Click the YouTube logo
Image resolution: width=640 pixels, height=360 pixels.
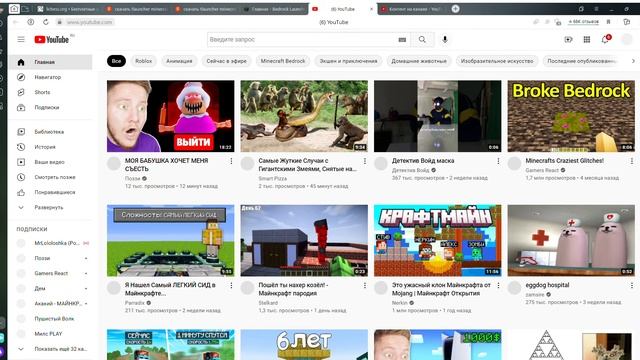coord(51,40)
